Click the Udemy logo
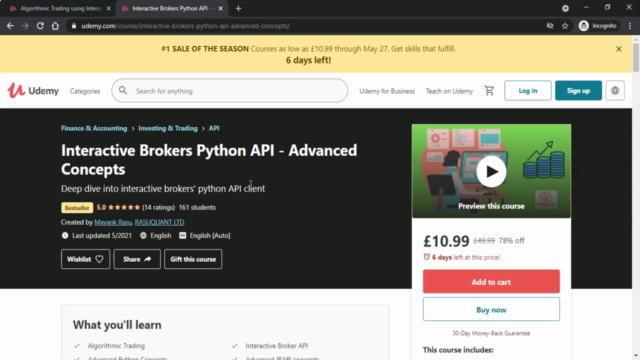Screen dimensions: 640x360 pos(33,91)
